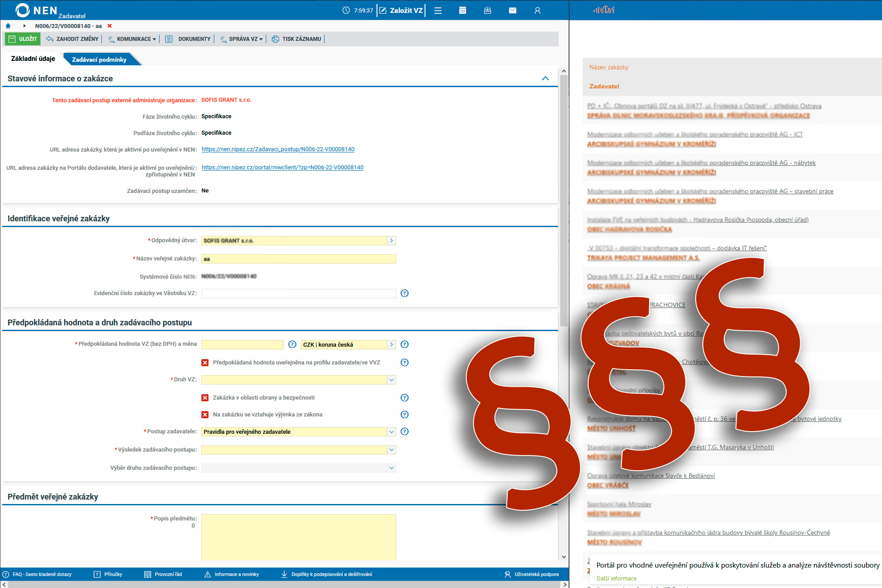The image size is (882, 588).
Task: Open help icon next to currency field
Action: click(x=405, y=344)
